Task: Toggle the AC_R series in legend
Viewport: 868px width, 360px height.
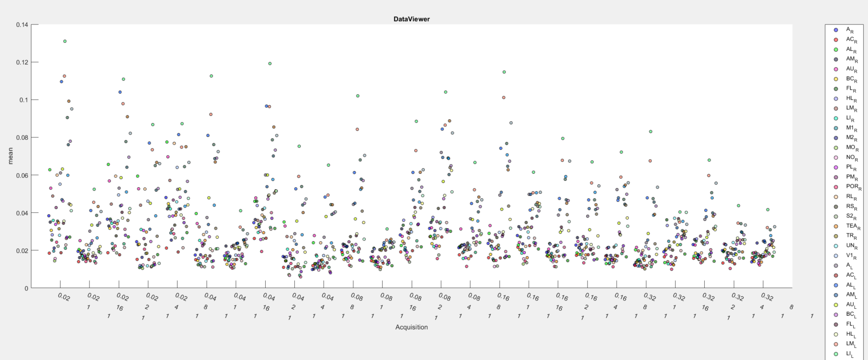Action: (846, 40)
